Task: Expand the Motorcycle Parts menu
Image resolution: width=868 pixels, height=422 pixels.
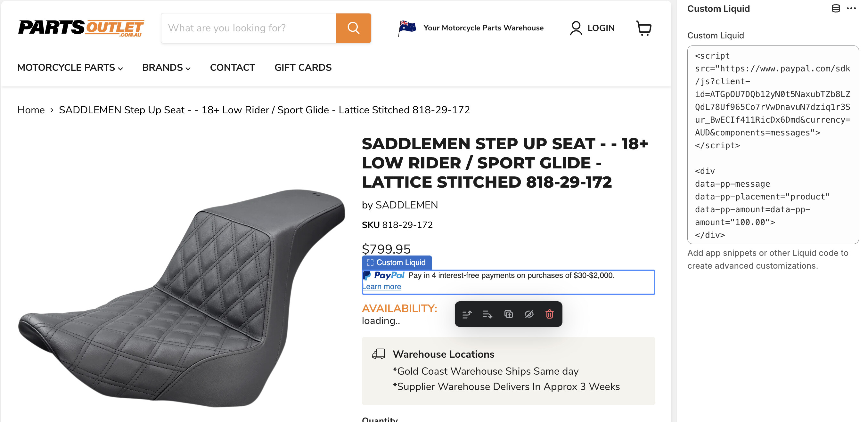Action: [x=70, y=68]
